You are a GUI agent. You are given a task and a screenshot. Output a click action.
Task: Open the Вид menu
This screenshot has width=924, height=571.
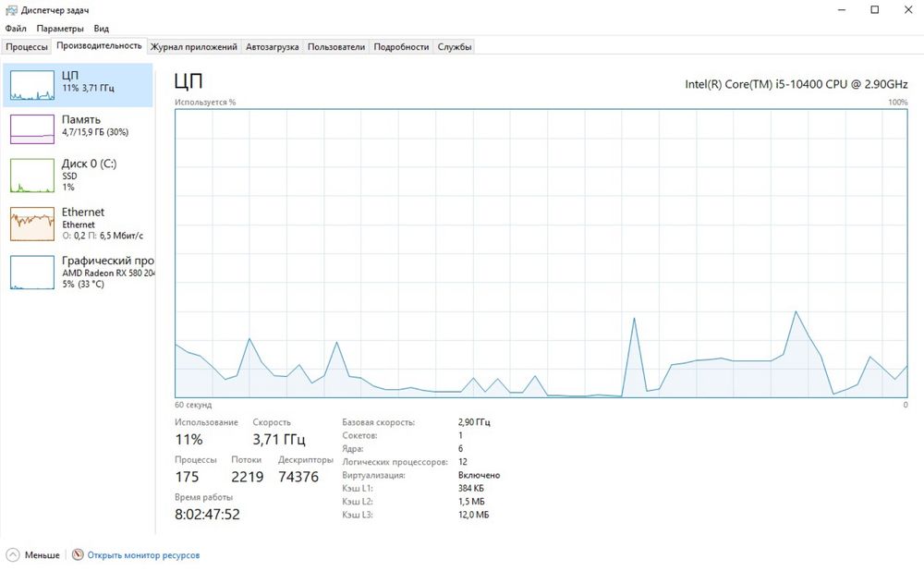point(102,29)
